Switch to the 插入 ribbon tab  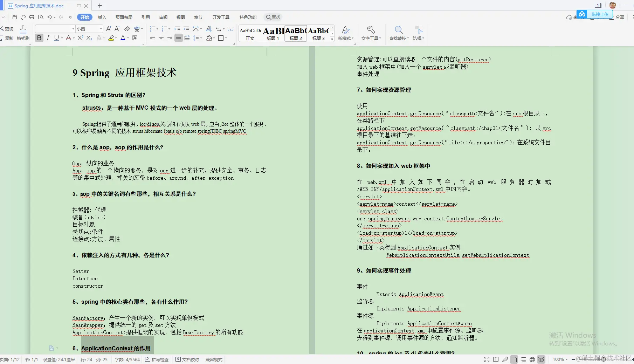102,17
